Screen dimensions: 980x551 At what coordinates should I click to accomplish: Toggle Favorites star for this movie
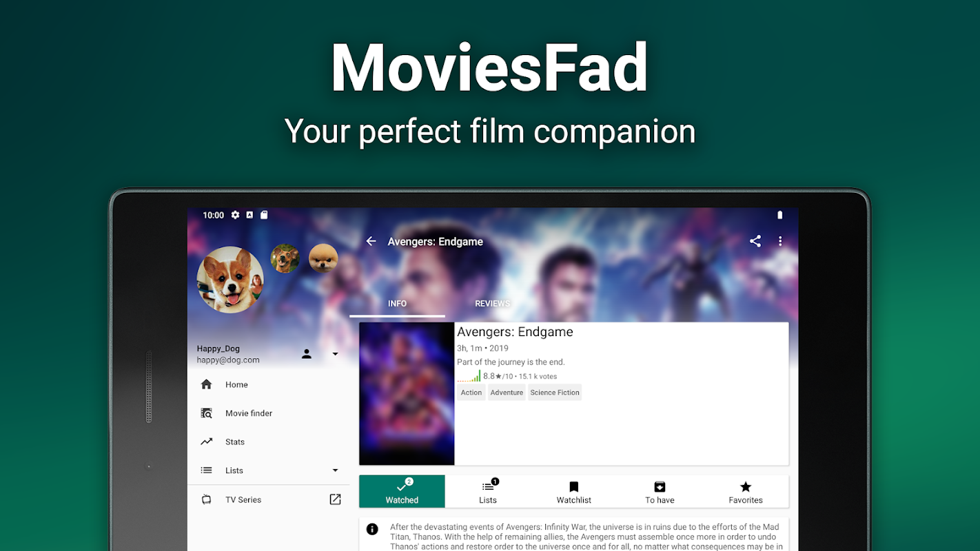coord(746,492)
